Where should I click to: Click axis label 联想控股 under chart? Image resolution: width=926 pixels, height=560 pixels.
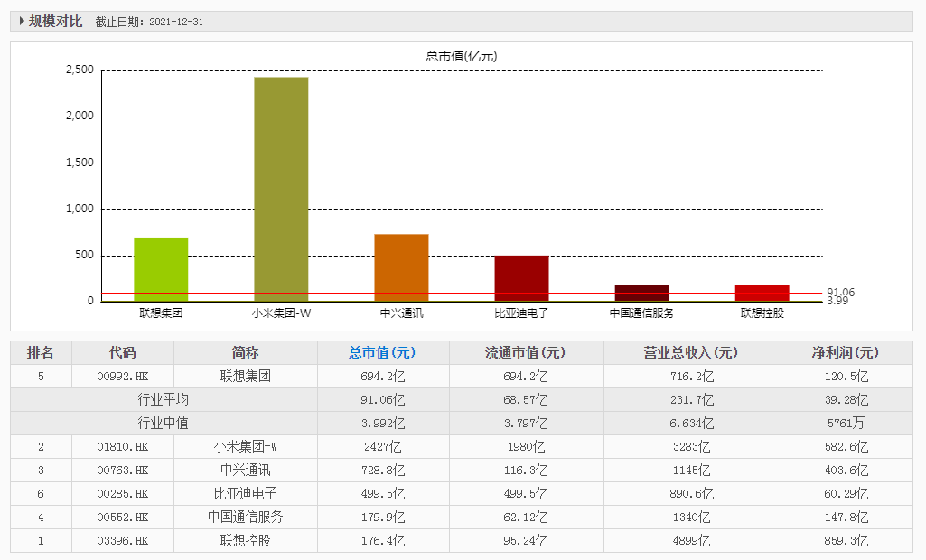(762, 313)
